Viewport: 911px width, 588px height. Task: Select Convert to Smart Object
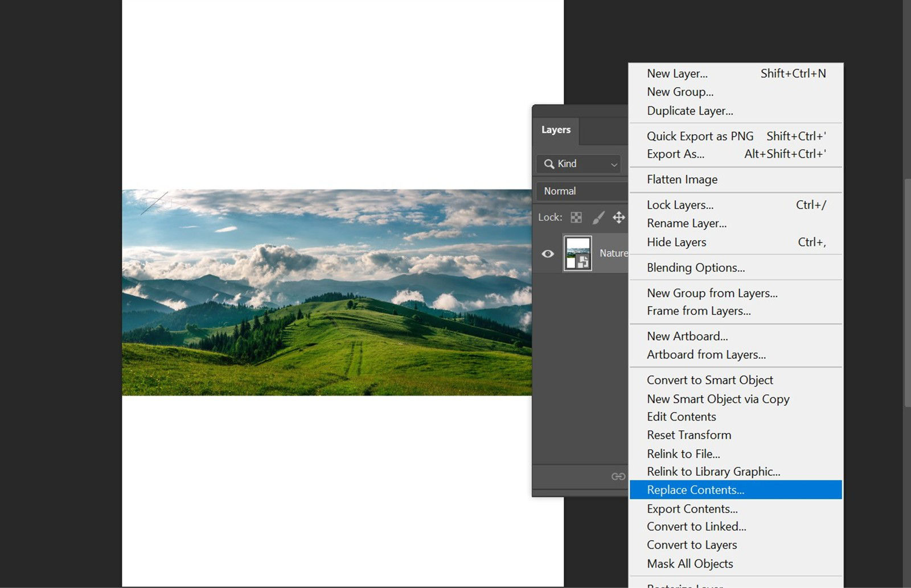[709, 380]
